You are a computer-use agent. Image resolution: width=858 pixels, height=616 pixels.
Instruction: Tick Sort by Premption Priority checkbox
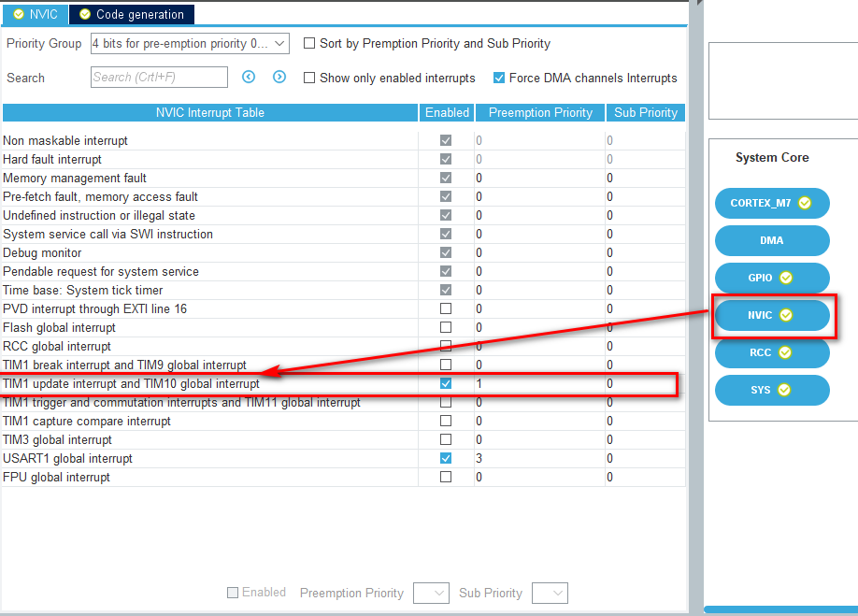(309, 43)
